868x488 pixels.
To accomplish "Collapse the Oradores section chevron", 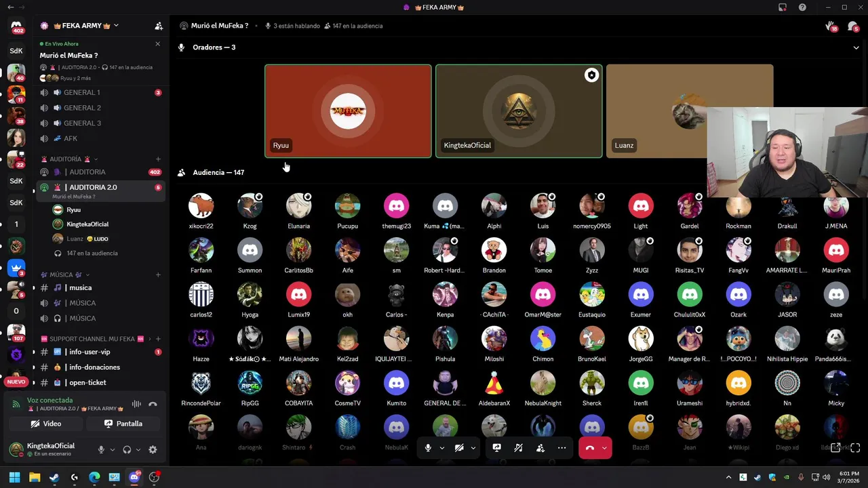I will [x=856, y=47].
